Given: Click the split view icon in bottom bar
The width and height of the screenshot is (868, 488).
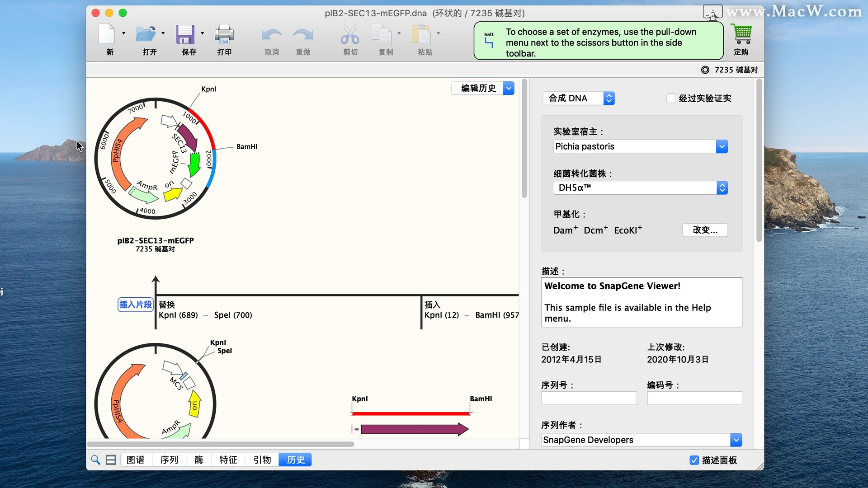Looking at the screenshot, I should 111,460.
